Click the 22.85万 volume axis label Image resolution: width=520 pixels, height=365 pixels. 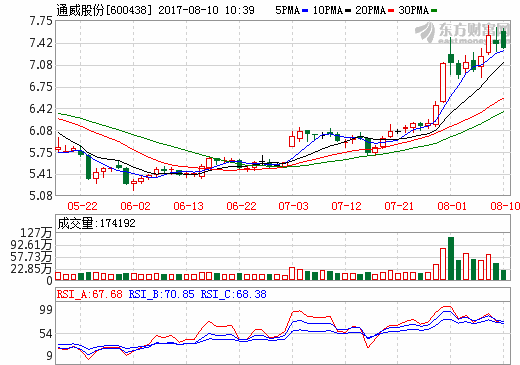(31, 269)
